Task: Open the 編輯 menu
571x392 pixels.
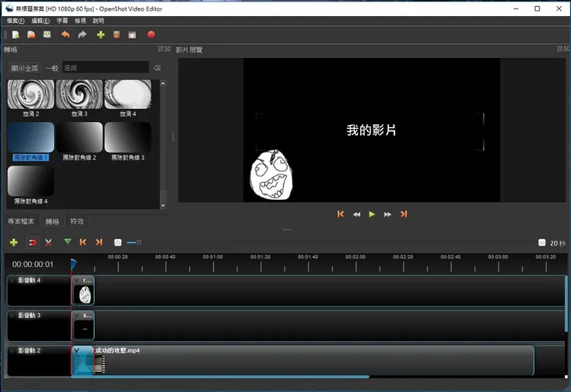Action: click(x=40, y=21)
